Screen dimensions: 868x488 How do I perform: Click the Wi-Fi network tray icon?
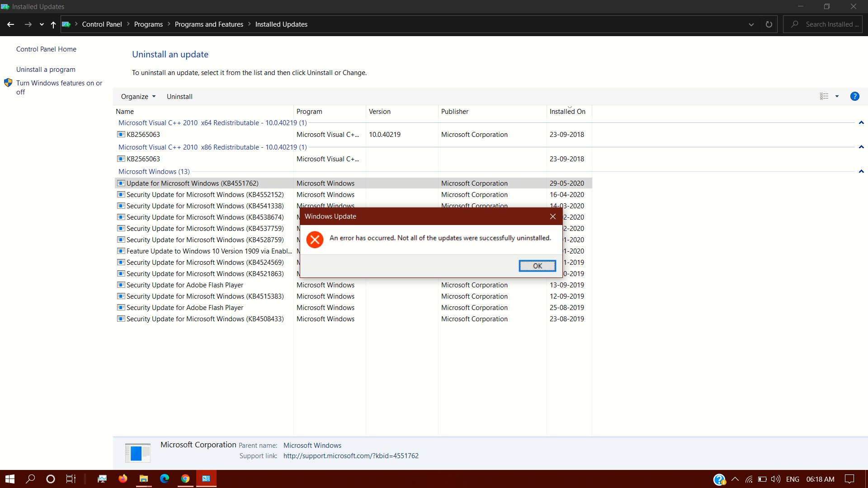(749, 479)
